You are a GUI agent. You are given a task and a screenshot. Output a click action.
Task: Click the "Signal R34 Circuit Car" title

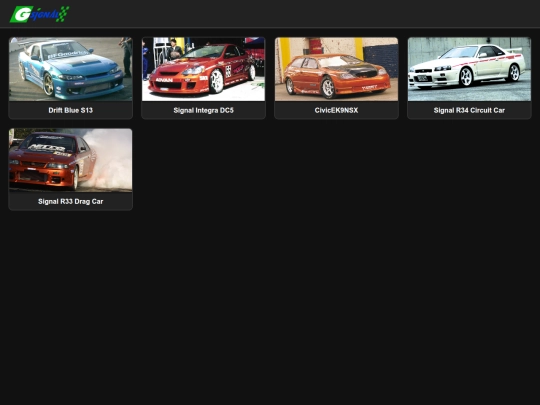click(469, 110)
